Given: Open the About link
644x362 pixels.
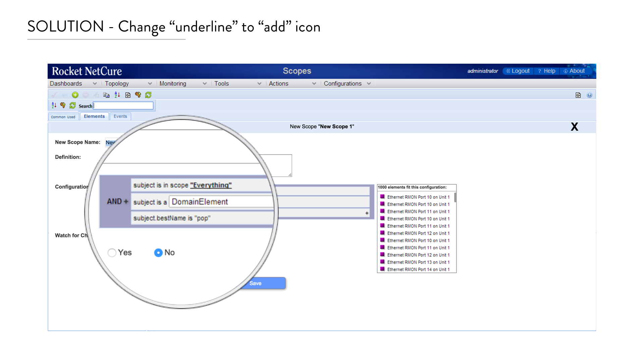Looking at the screenshot, I should pyautogui.click(x=574, y=71).
